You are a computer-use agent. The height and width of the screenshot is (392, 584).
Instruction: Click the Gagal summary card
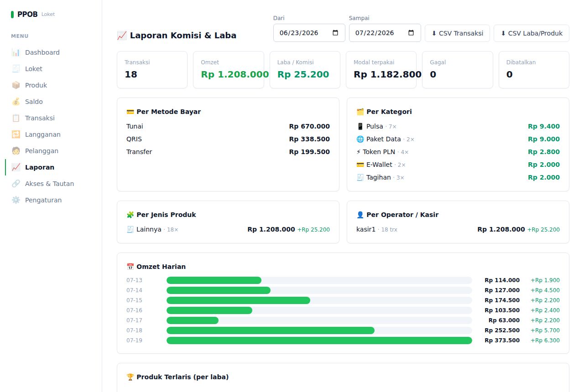pos(458,70)
